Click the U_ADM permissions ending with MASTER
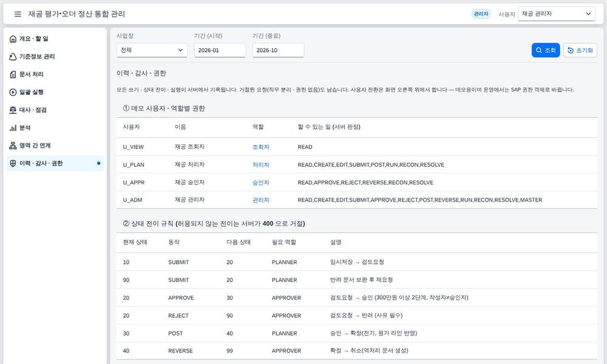Screen dimensions: 607x364 pos(419,200)
